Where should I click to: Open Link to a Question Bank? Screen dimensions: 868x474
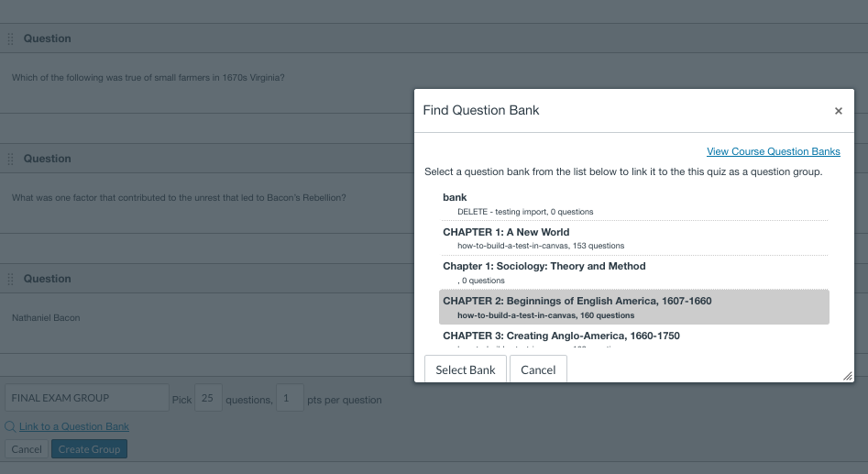74,426
